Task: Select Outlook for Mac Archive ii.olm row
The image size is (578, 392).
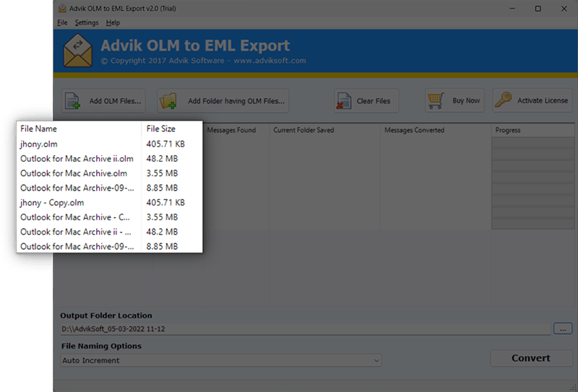Action: (110, 159)
